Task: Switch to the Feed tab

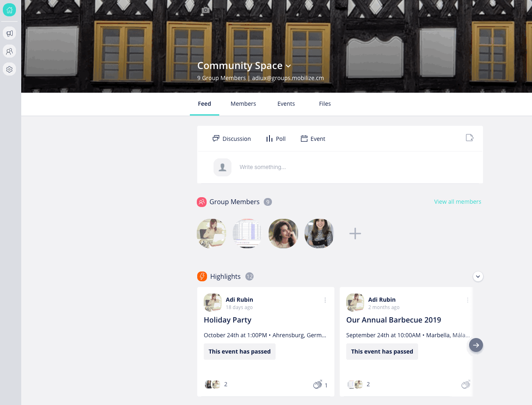Action: [205, 104]
